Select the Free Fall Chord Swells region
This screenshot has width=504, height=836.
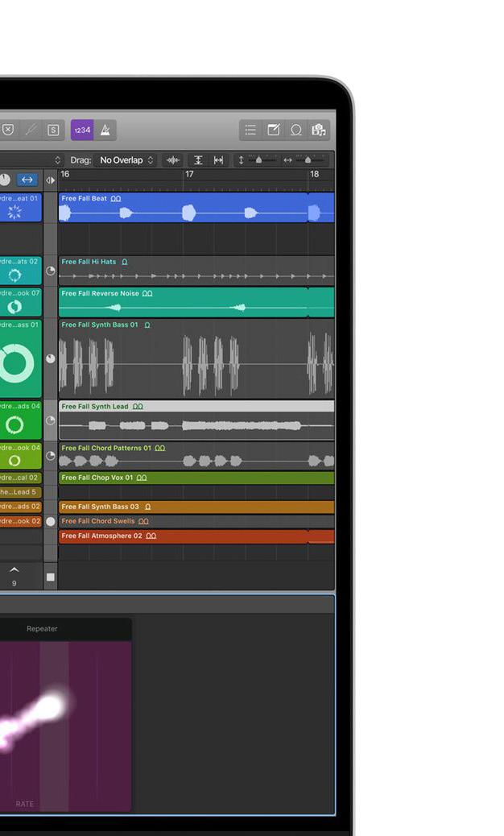[x=196, y=521]
